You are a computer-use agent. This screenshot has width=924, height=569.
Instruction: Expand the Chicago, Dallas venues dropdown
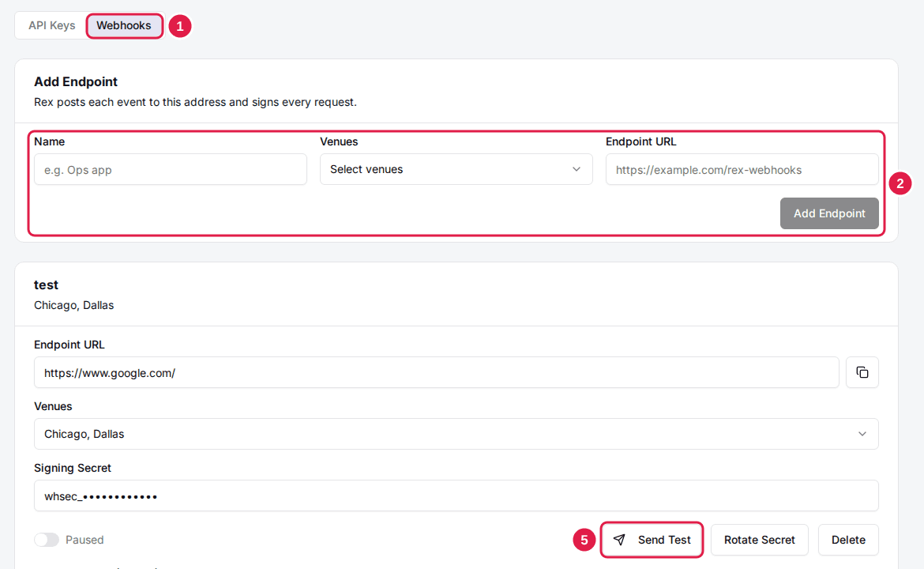click(456, 434)
